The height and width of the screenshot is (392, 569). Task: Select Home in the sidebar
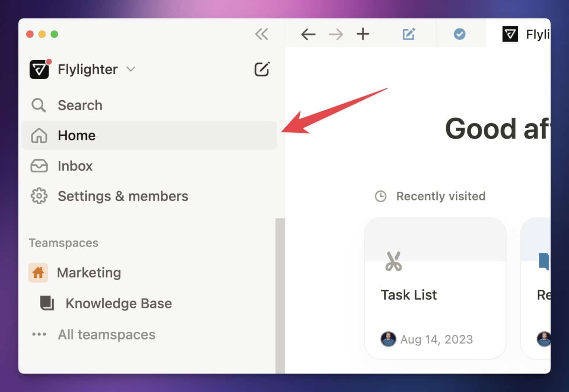(x=76, y=135)
